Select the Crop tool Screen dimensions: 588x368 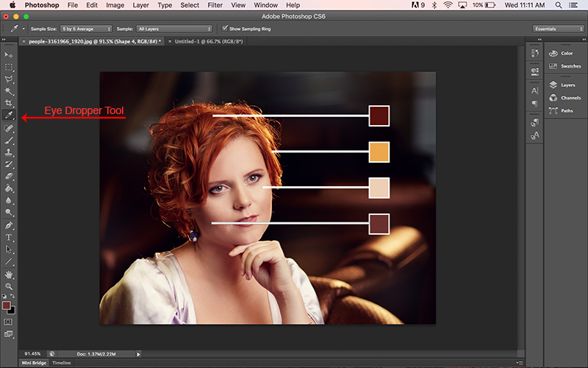pos(9,104)
